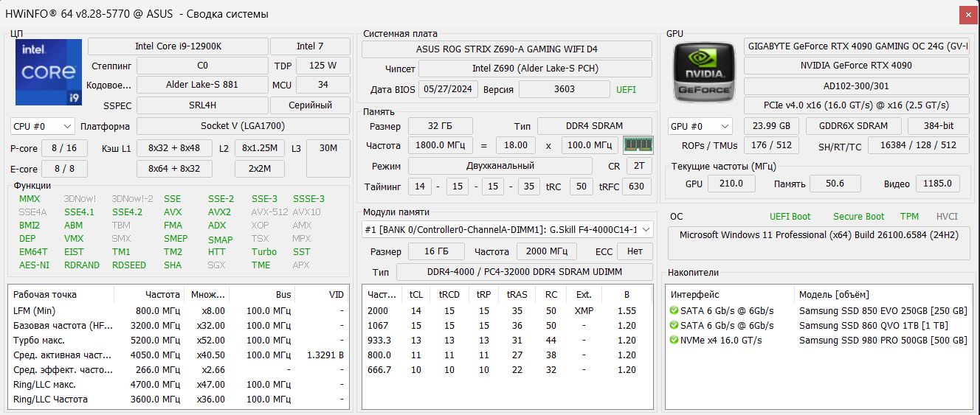Click the GPU clock value 210.0

click(731, 184)
